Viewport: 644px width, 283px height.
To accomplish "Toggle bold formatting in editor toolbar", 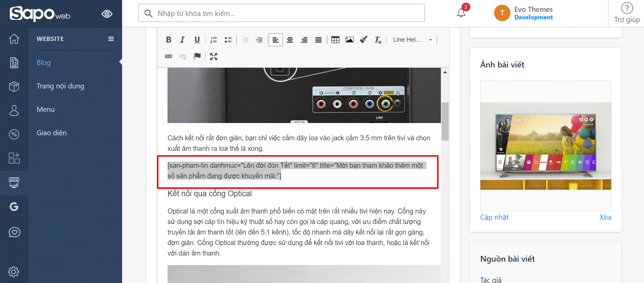I will coord(169,40).
